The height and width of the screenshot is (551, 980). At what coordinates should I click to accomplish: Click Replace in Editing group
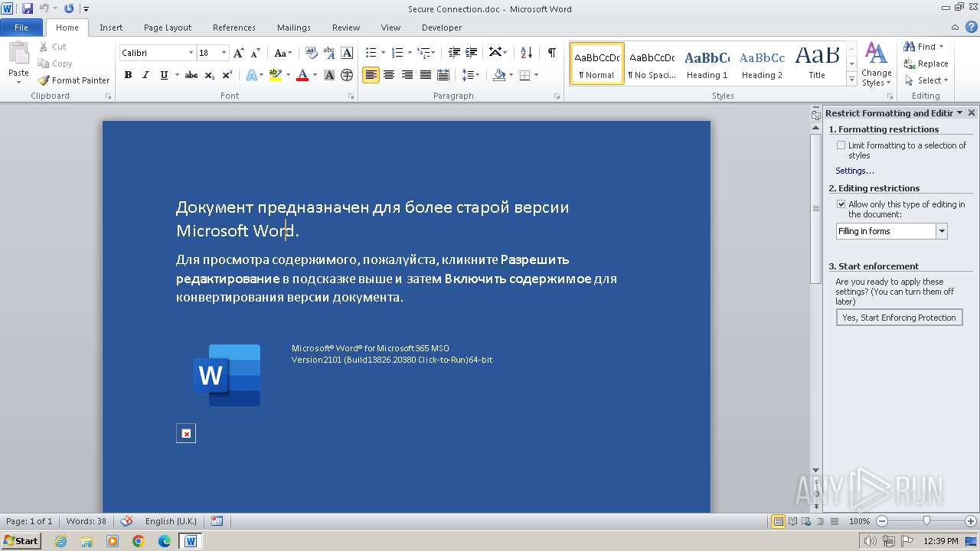tap(926, 64)
